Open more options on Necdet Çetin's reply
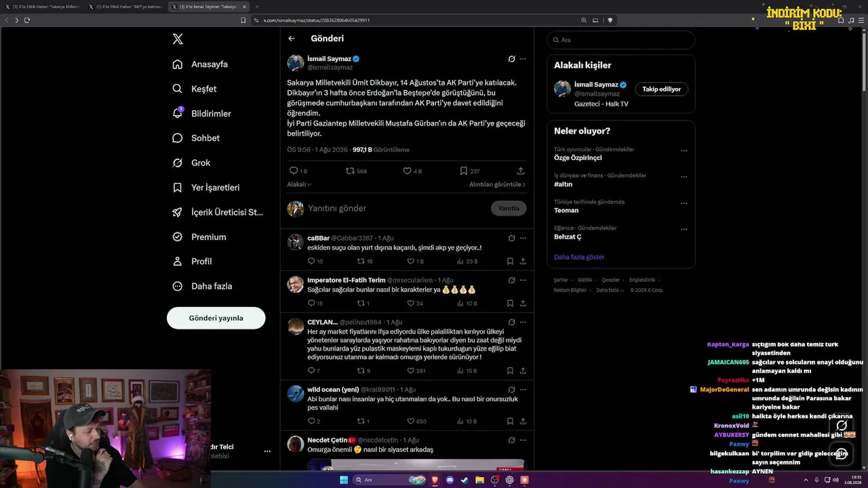The width and height of the screenshot is (868, 488). pos(523,440)
